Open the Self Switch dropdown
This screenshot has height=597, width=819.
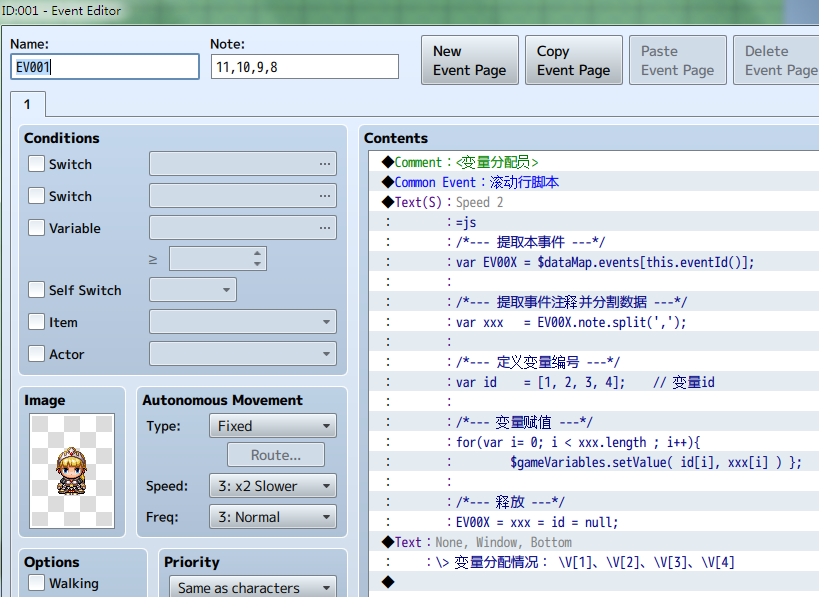pyautogui.click(x=193, y=290)
